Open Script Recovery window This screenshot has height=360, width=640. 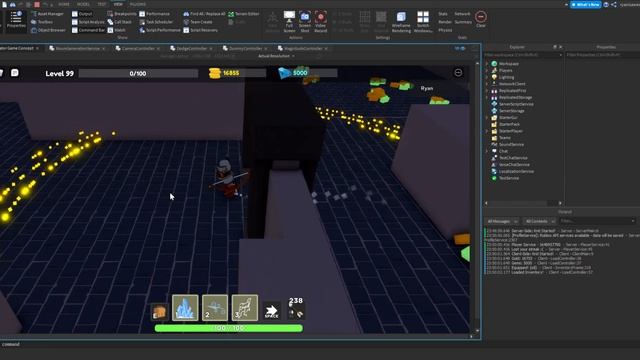(200, 30)
